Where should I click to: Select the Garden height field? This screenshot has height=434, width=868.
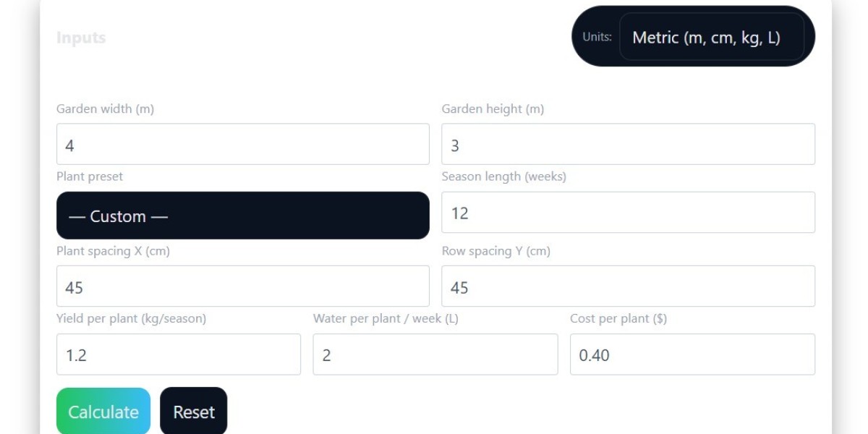(628, 143)
